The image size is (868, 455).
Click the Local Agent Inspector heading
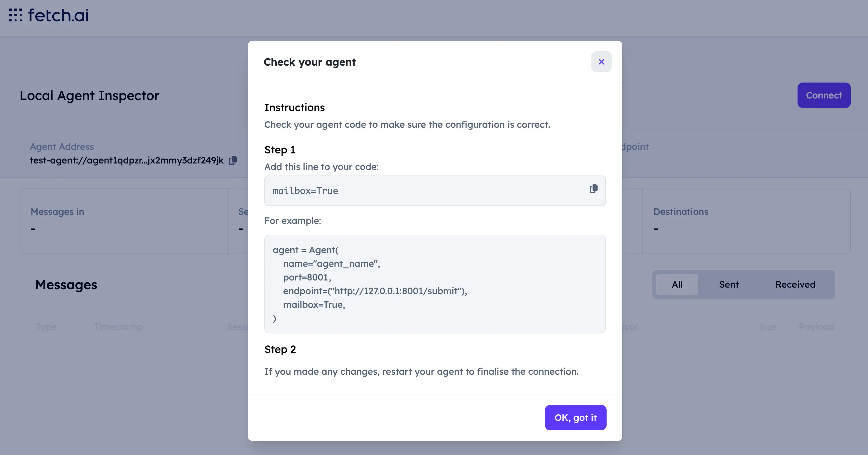[89, 96]
